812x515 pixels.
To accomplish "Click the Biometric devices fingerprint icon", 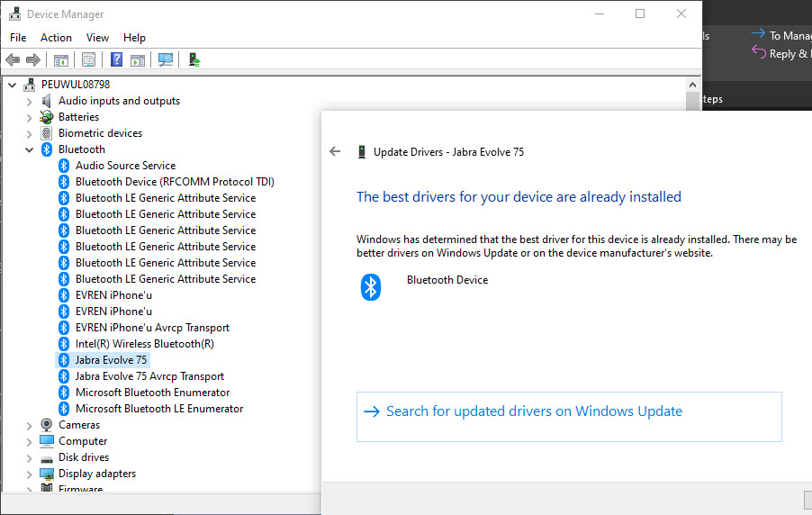I will (47, 133).
